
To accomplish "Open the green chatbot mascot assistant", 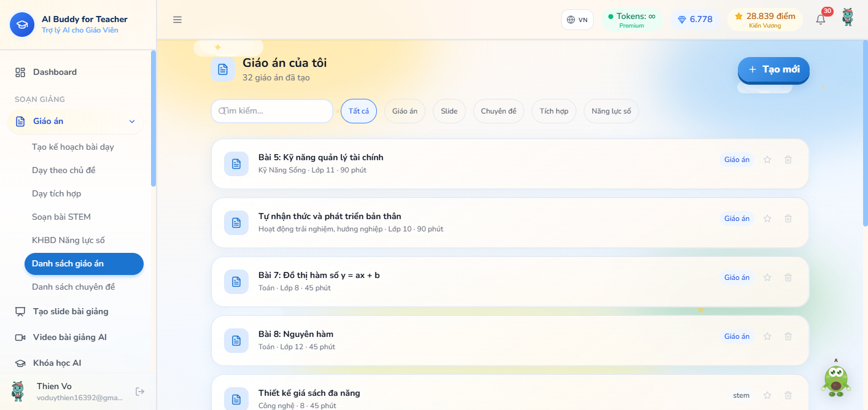I will click(835, 378).
